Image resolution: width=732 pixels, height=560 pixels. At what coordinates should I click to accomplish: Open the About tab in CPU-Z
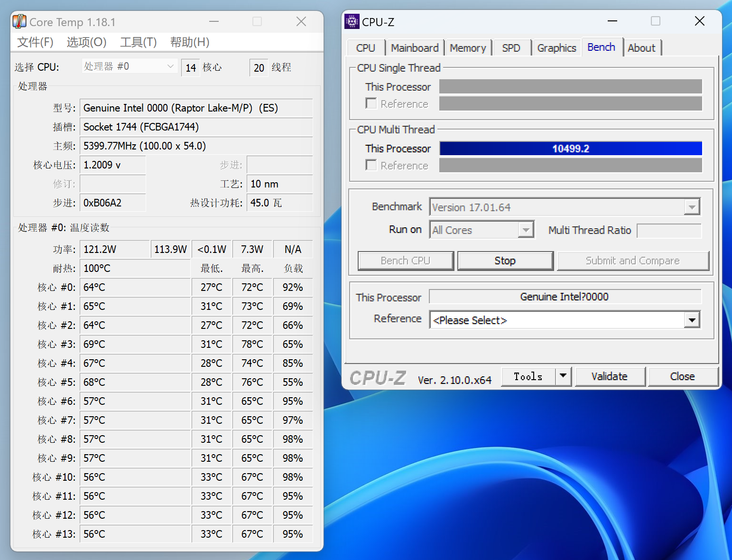point(641,48)
